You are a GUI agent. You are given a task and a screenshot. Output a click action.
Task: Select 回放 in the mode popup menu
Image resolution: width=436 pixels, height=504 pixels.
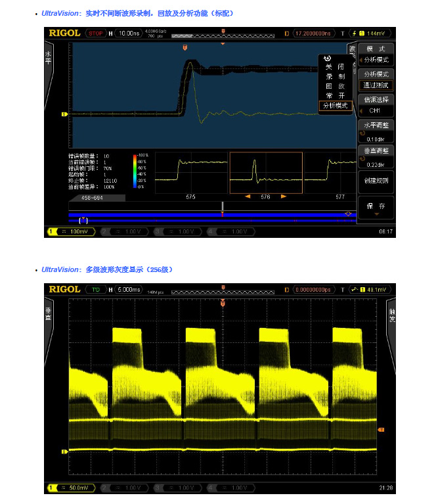[x=335, y=85]
